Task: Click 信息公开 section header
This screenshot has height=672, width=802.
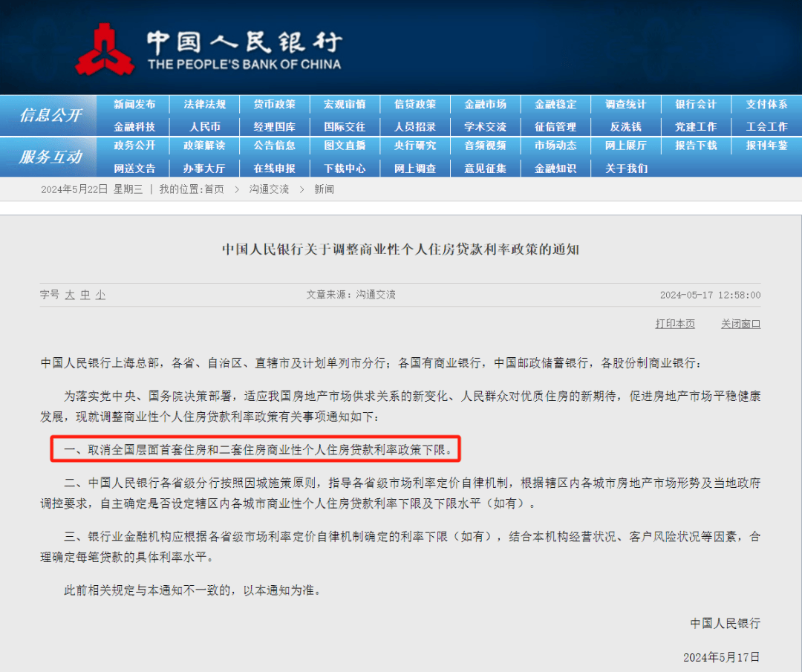Action: click(x=50, y=116)
